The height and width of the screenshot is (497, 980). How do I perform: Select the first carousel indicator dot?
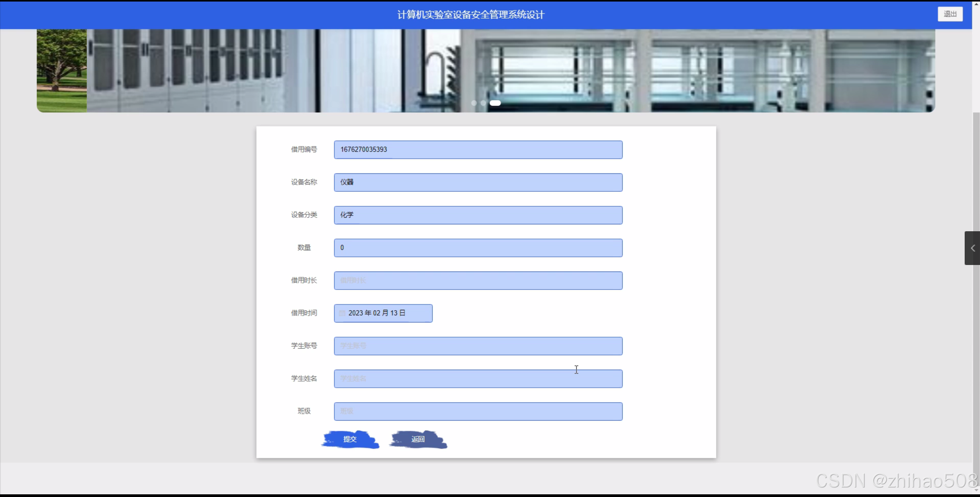click(474, 103)
